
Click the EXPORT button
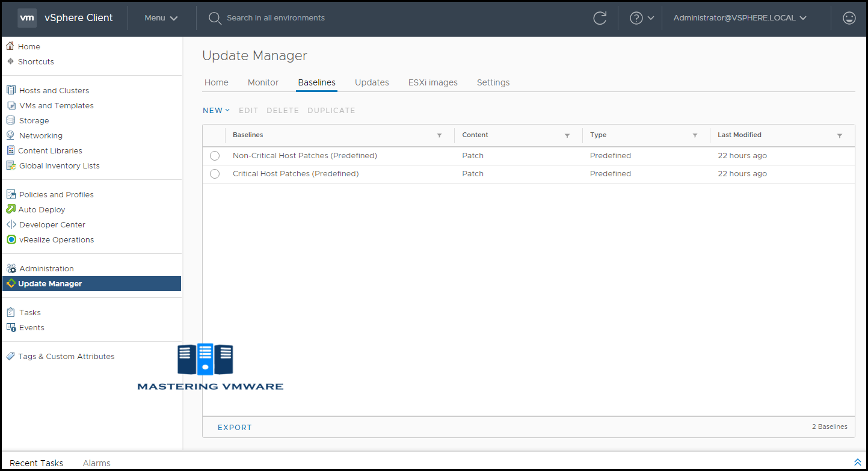(235, 428)
